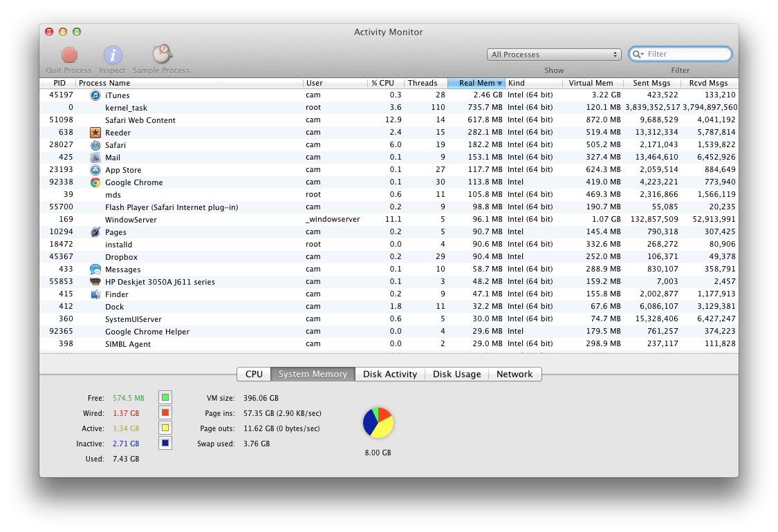Click the red Wired memory color swatch
Screen dimensions: 778x532
click(165, 412)
